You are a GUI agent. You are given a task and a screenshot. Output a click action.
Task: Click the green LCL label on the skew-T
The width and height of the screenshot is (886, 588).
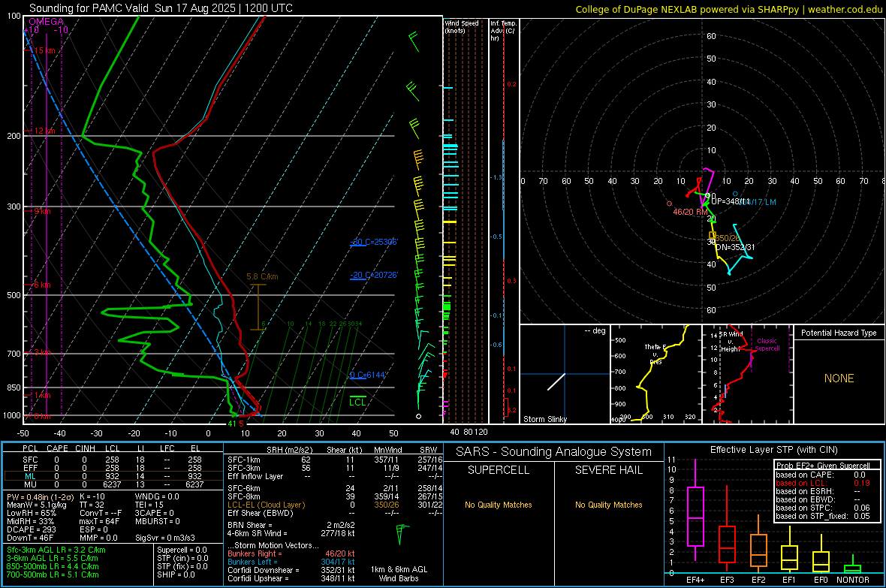pyautogui.click(x=357, y=402)
